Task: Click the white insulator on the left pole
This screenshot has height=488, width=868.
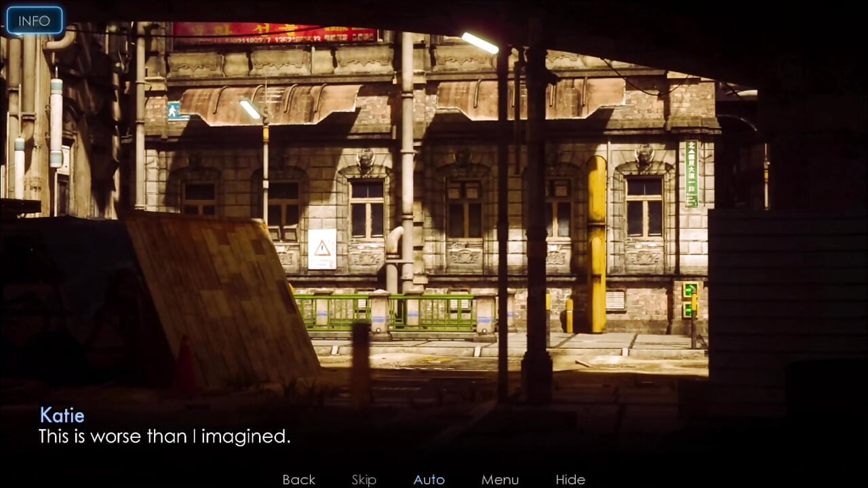Action: [x=56, y=122]
